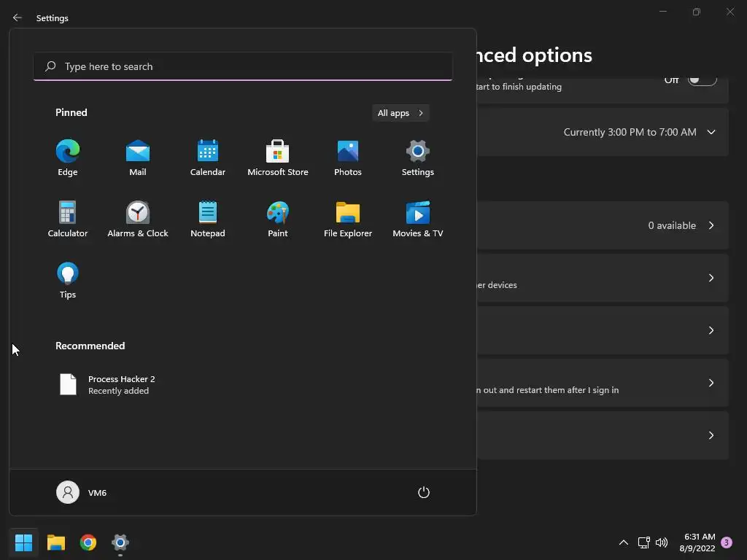Screen dimensions: 747x560
Task: Click the power button in Start menu
Action: (424, 492)
